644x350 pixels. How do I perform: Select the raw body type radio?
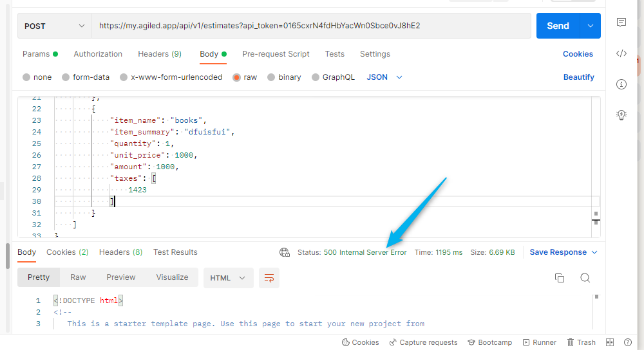236,77
